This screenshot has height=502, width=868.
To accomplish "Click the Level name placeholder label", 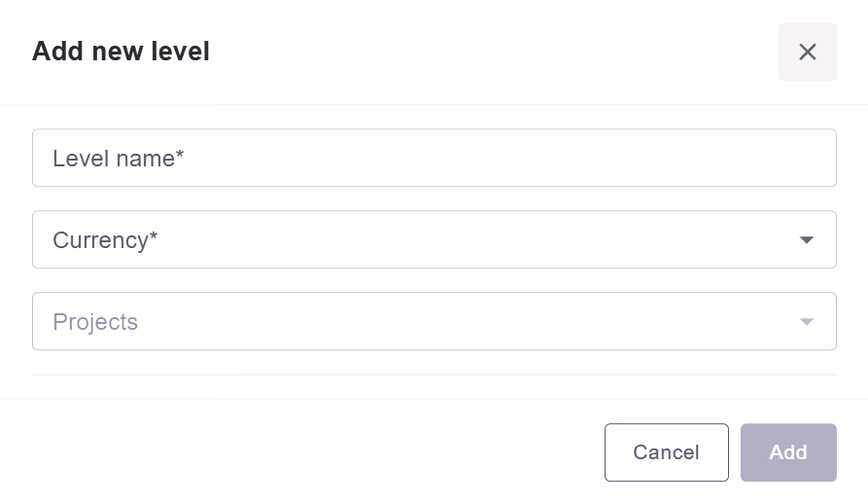I will click(x=118, y=159).
